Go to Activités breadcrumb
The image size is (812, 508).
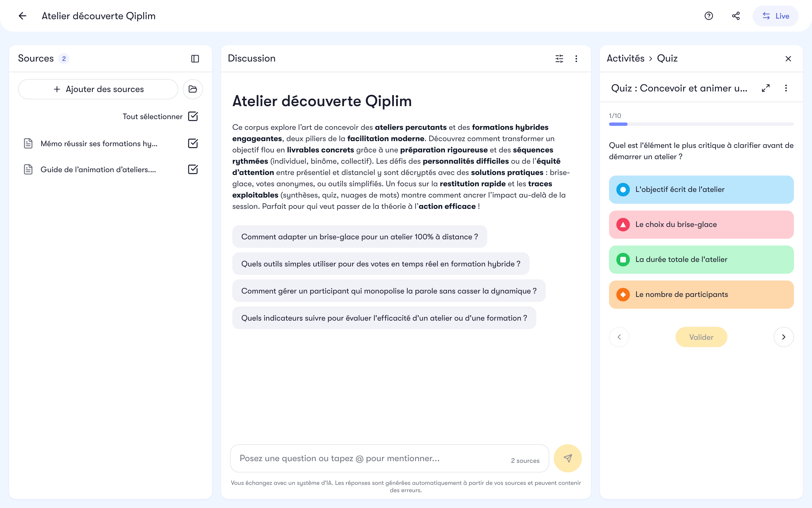[x=625, y=58]
